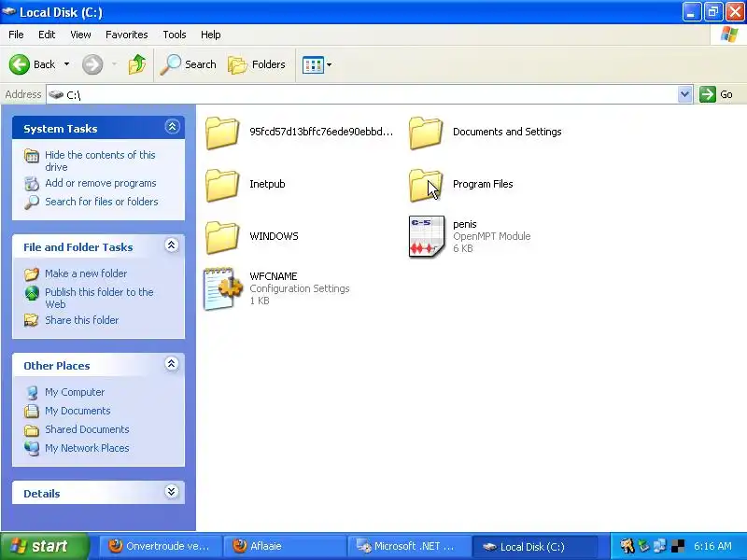747x560 pixels.
Task: Click the WINDOWS folder name text
Action: (274, 236)
